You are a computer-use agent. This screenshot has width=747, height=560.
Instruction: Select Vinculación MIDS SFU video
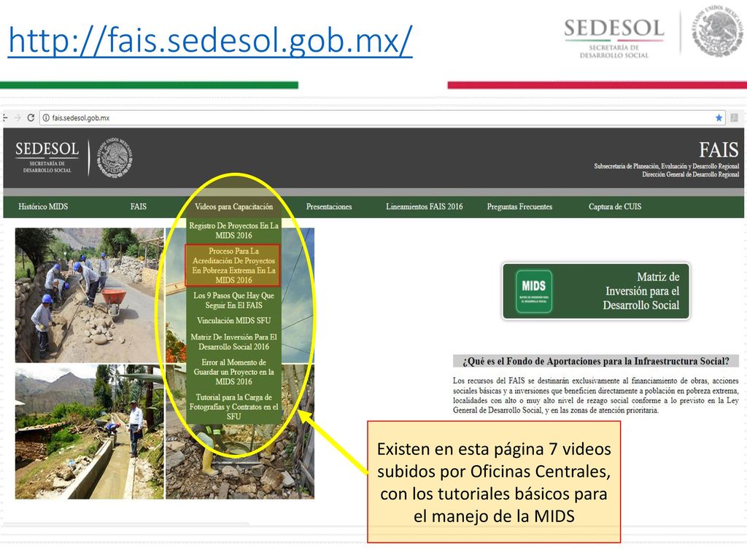coord(233,321)
